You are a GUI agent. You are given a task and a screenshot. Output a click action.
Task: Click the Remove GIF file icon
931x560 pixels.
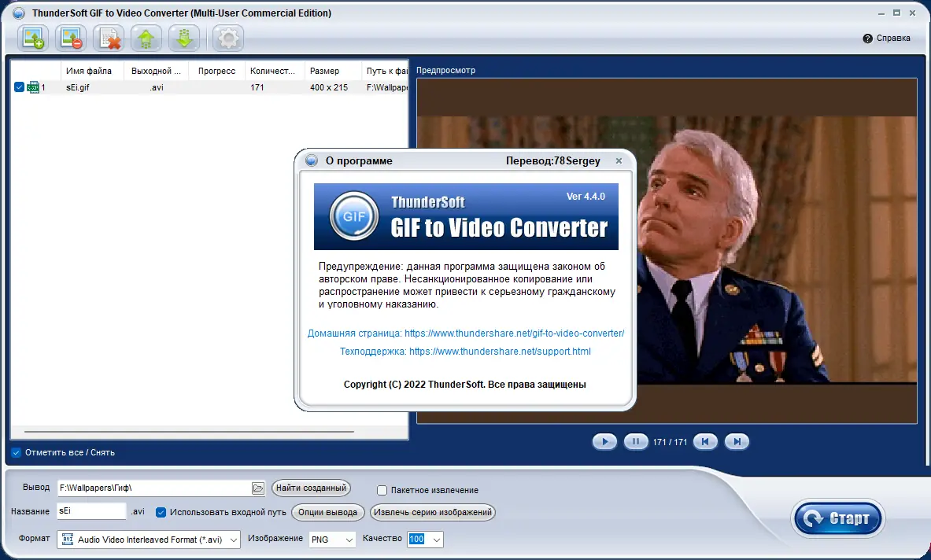click(70, 38)
